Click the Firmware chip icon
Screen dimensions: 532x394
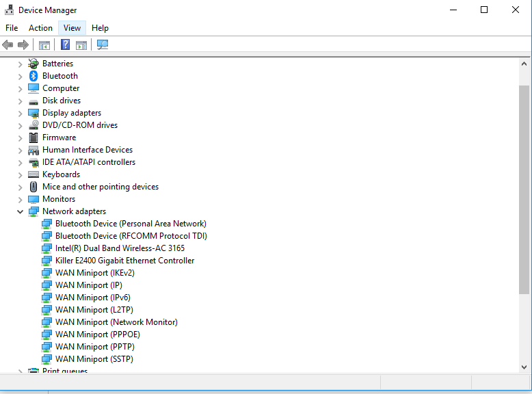[x=34, y=137]
